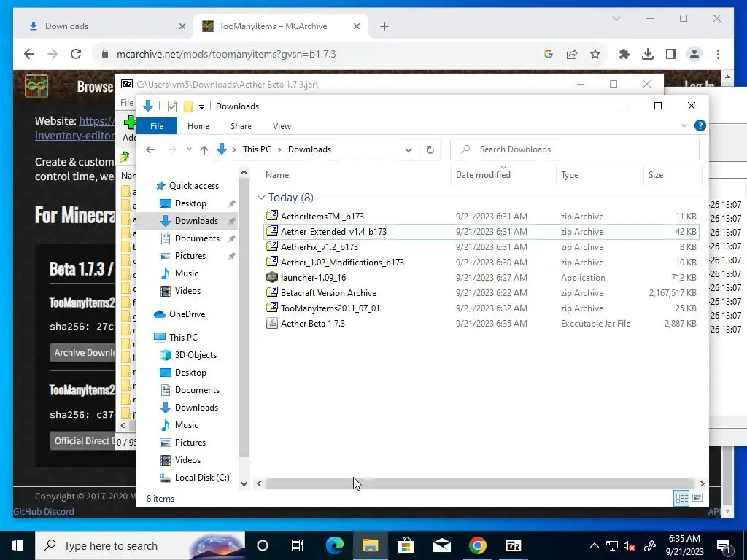
Task: Select 3D Objects under This PC
Action: point(196,355)
